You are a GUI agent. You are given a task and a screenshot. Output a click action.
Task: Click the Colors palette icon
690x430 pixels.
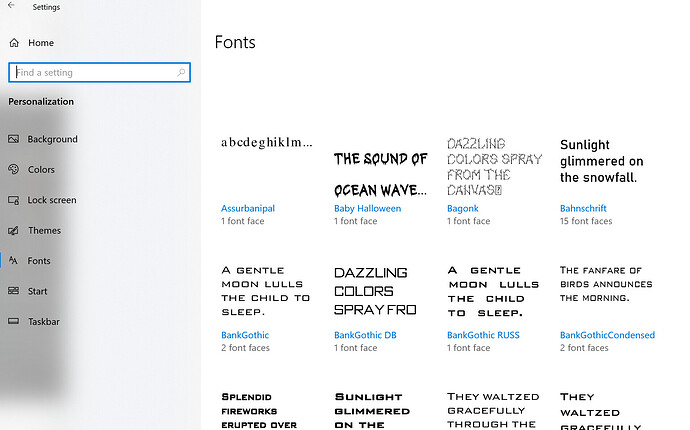click(x=14, y=170)
